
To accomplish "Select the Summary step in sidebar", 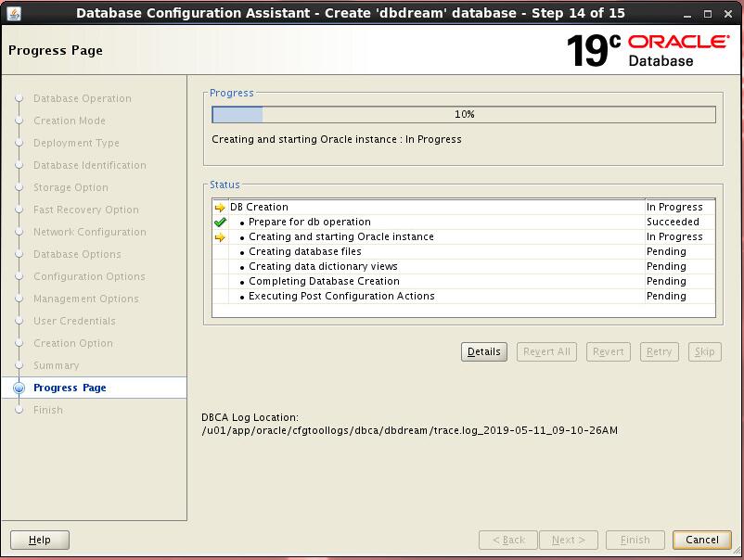I will [x=56, y=365].
